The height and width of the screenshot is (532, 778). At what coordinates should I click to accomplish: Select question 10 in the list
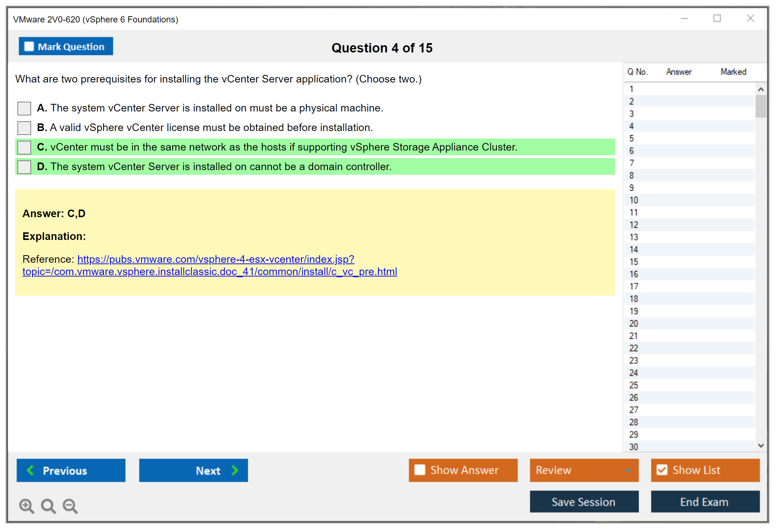point(634,200)
